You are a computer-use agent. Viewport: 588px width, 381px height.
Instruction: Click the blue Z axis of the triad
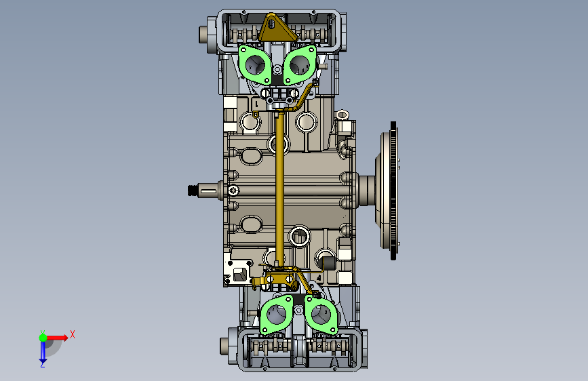click(43, 352)
